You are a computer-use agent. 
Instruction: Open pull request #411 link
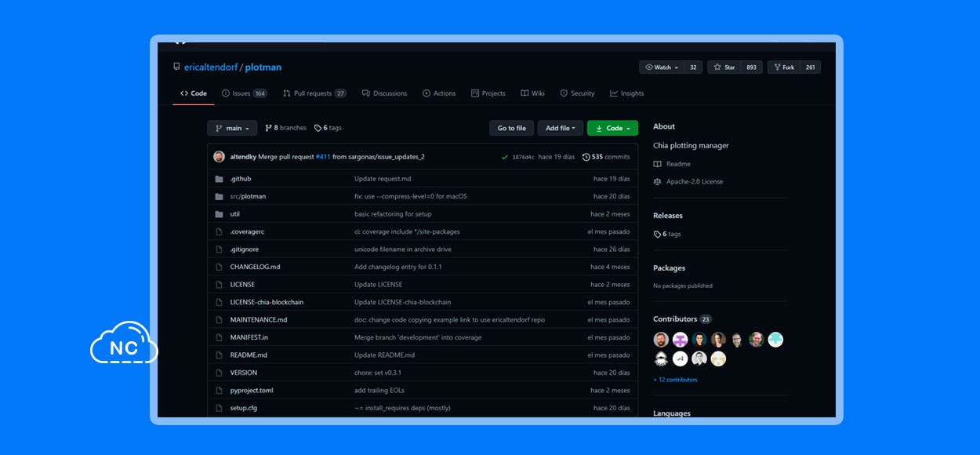[323, 157]
